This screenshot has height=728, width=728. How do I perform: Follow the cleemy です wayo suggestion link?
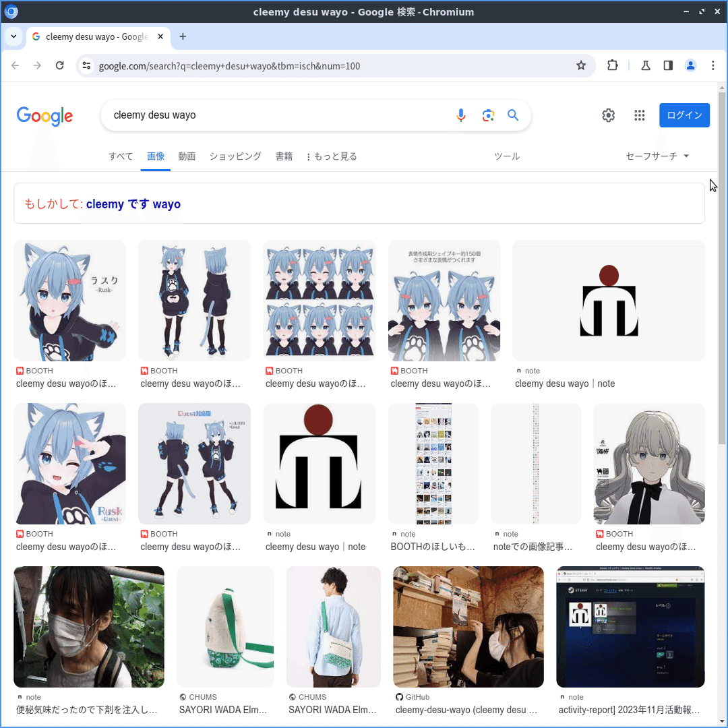point(133,204)
